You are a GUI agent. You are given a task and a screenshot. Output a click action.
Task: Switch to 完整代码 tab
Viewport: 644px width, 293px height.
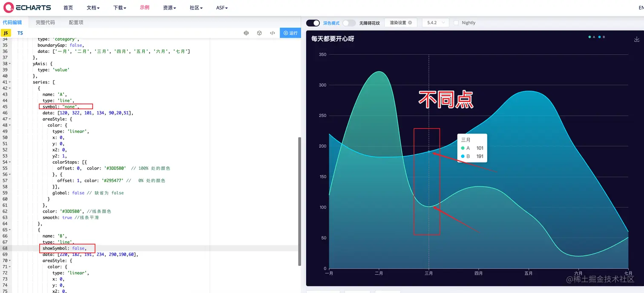coord(45,23)
